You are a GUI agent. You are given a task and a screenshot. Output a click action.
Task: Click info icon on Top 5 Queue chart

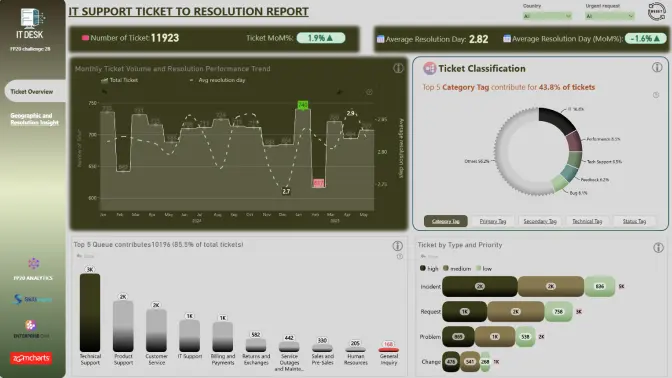pos(397,246)
